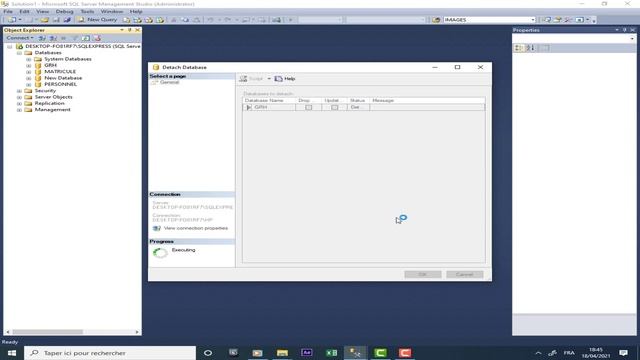Click the Disconnect icon in Object Explorer

(x=53, y=38)
